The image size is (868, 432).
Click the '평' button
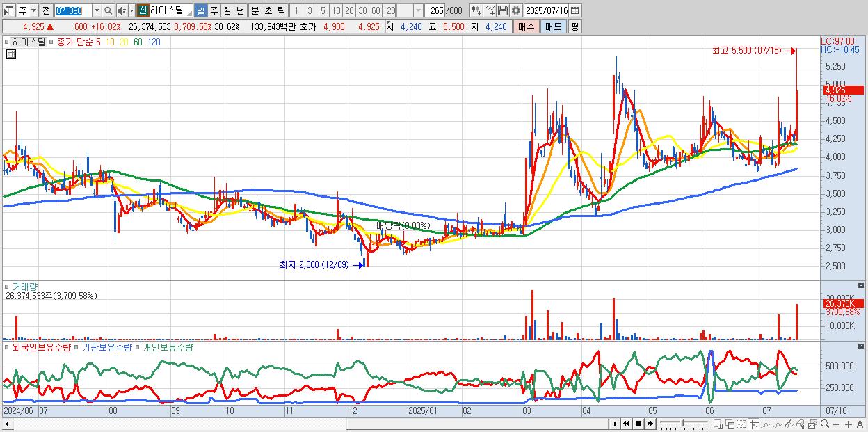[x=574, y=26]
